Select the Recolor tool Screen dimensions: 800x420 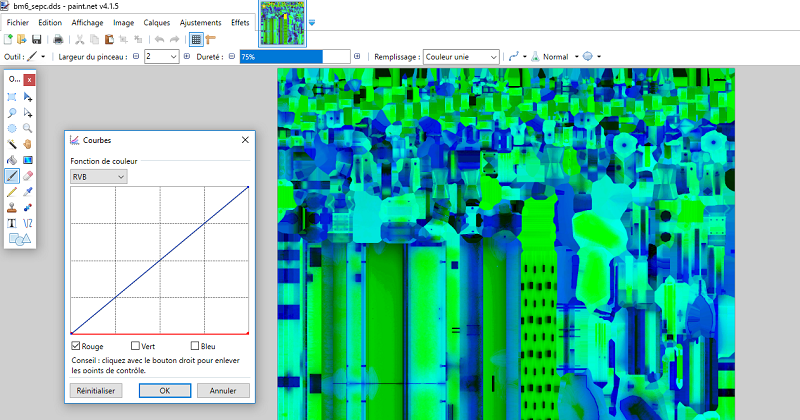[28, 208]
